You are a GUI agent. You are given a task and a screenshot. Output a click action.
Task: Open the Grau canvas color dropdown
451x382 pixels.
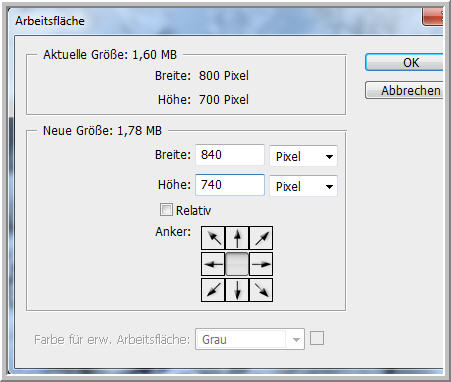(x=250, y=339)
